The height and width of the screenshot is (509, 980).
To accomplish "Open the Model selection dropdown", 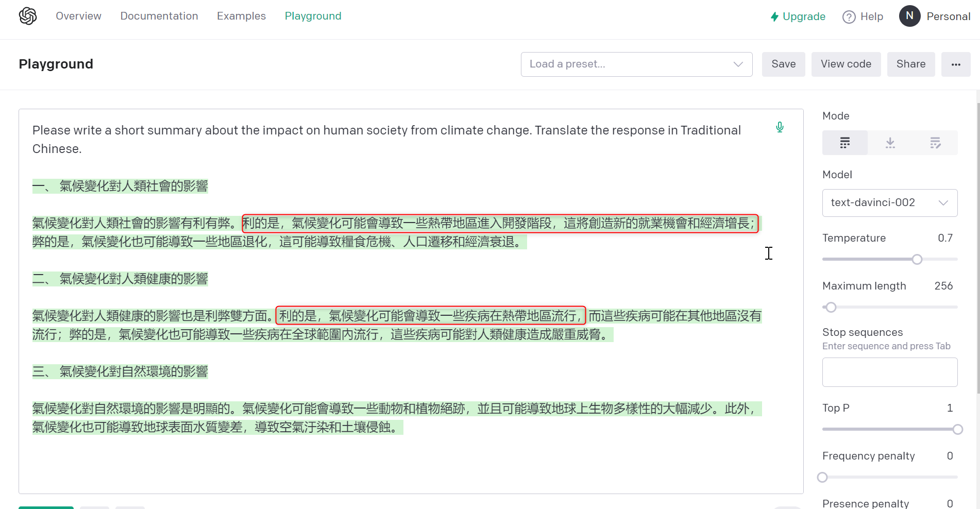I will point(890,202).
